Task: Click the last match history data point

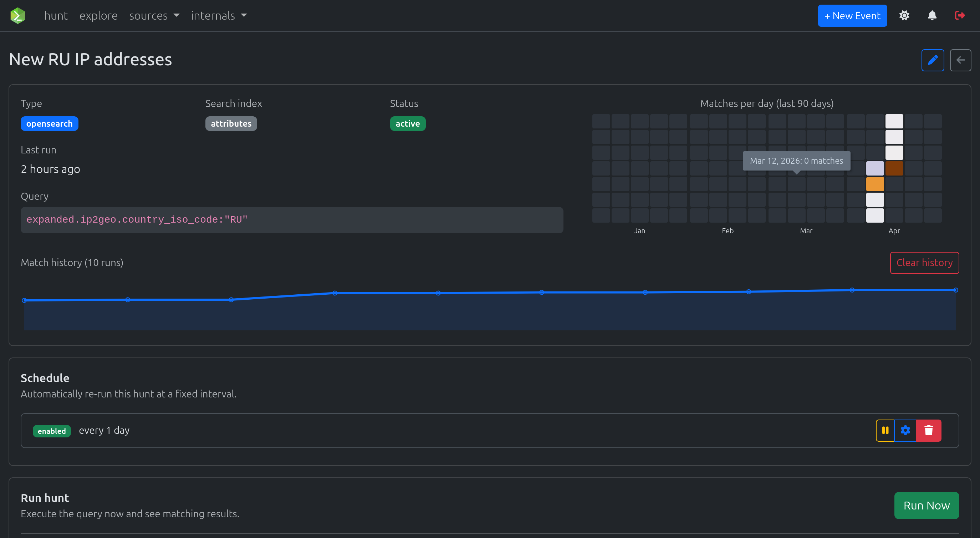Action: point(955,290)
